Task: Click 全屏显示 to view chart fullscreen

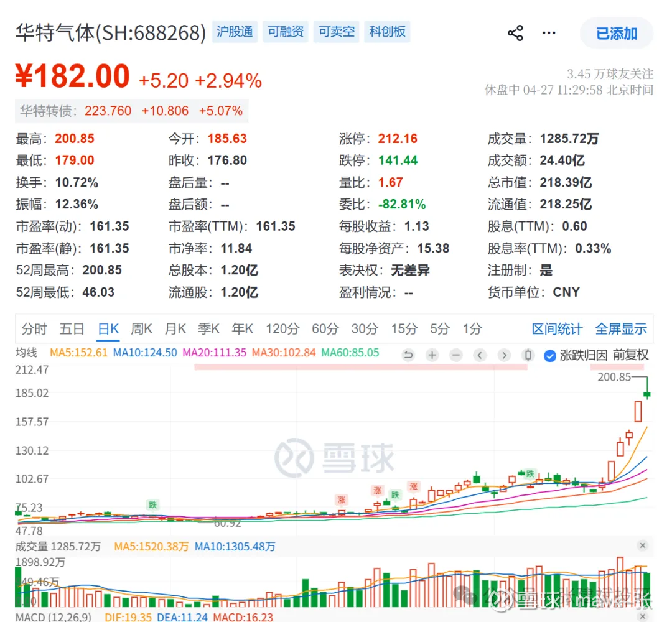Action: coord(621,329)
